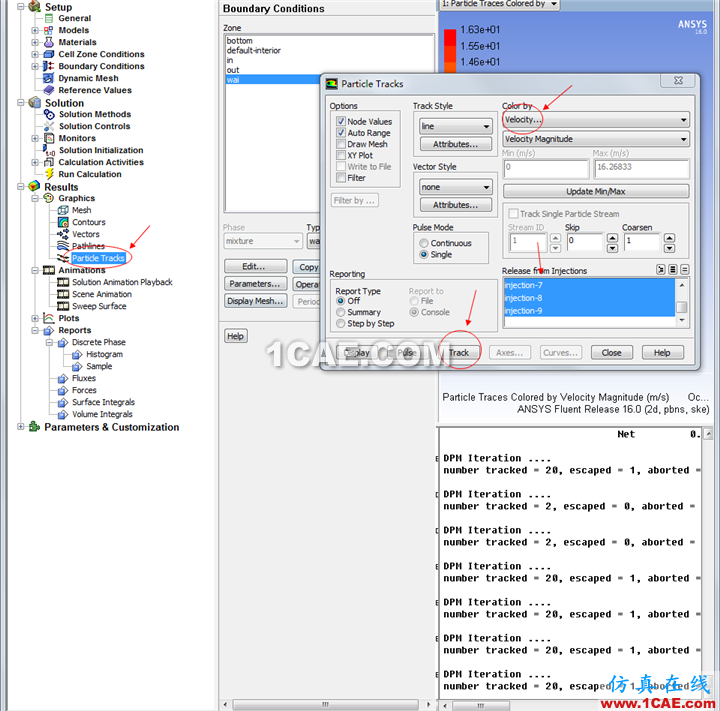Screen dimensions: 720x711
Task: Select zone 'bottom' in Boundary Conditions list
Action: (x=329, y=41)
